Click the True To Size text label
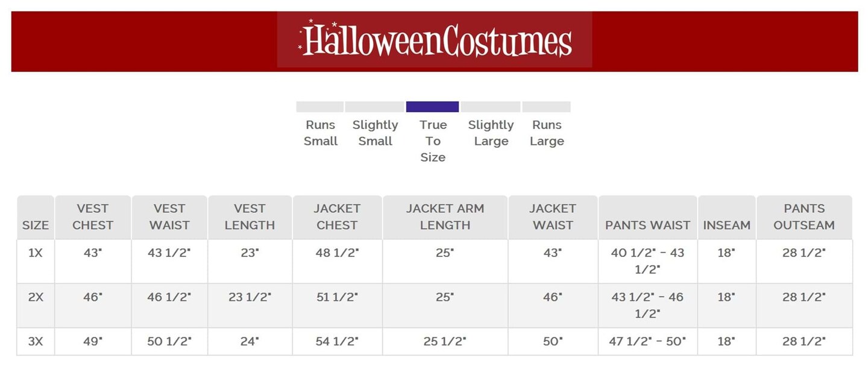The width and height of the screenshot is (868, 372). click(x=433, y=141)
